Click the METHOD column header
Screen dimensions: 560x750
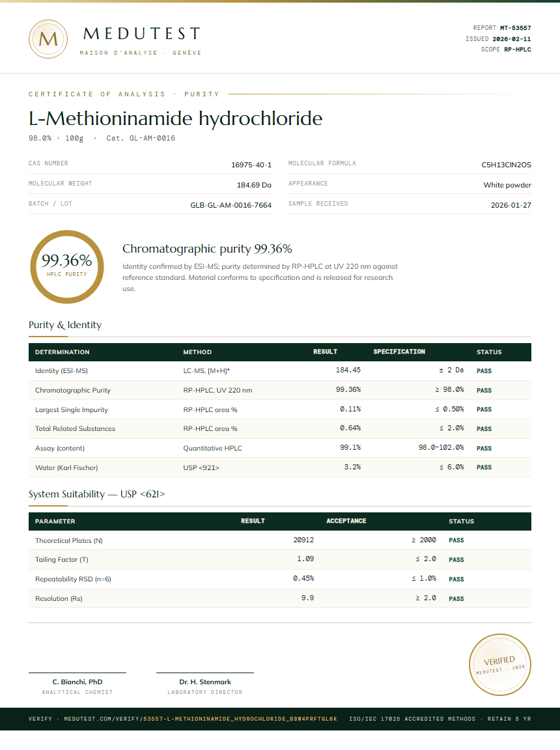(197, 352)
